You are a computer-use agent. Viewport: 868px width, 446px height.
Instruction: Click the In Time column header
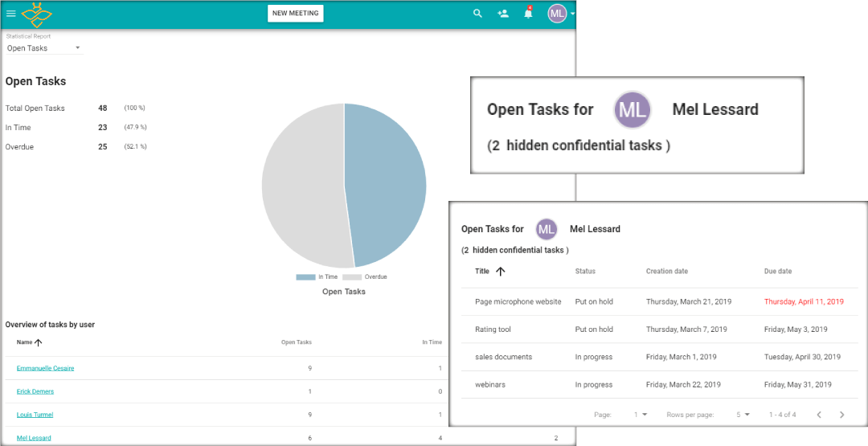(432, 342)
